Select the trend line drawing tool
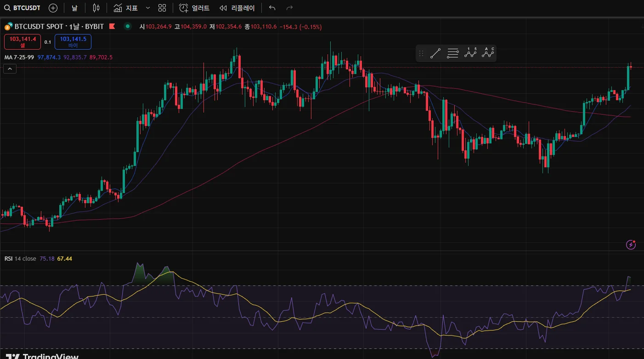 coord(435,54)
